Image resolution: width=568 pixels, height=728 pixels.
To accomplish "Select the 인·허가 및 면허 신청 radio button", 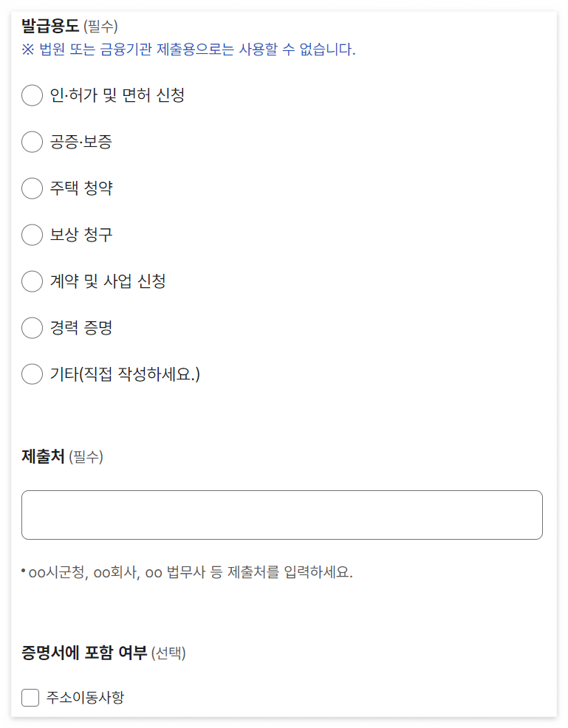I will [x=32, y=95].
